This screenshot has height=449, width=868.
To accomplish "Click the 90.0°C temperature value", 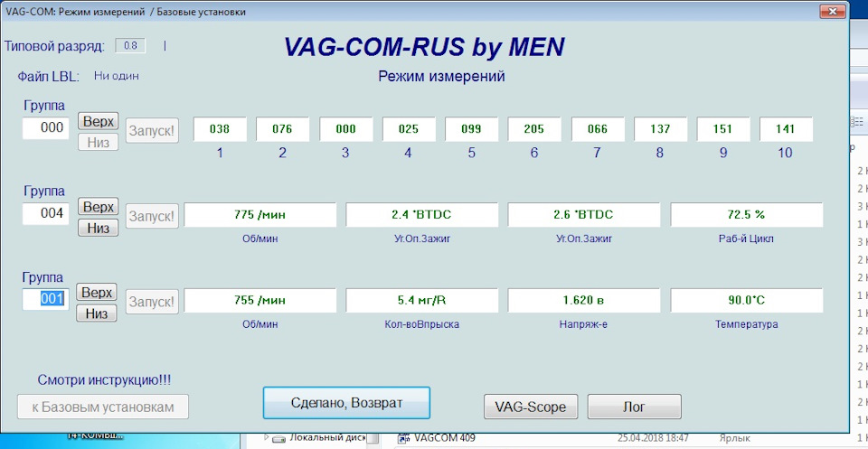I will point(747,300).
